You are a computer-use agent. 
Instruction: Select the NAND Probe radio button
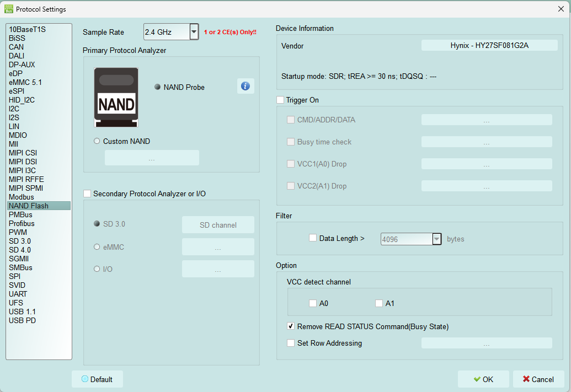click(157, 87)
